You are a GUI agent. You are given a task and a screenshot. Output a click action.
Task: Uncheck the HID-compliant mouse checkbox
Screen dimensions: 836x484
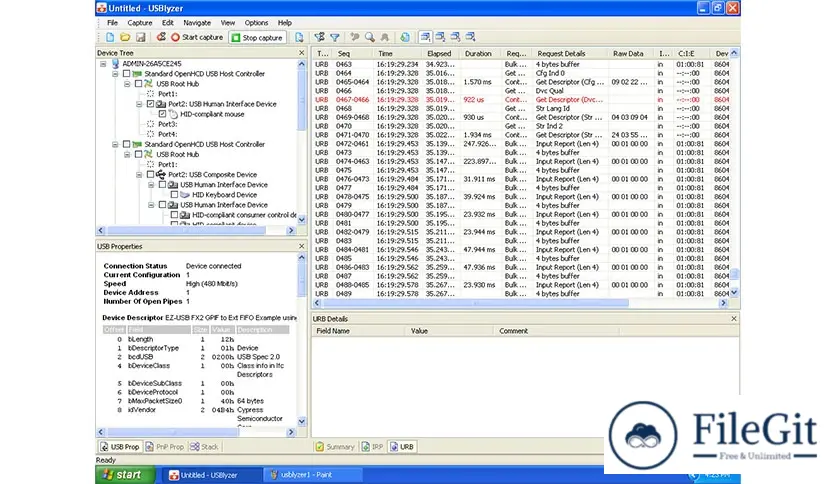[x=163, y=114]
